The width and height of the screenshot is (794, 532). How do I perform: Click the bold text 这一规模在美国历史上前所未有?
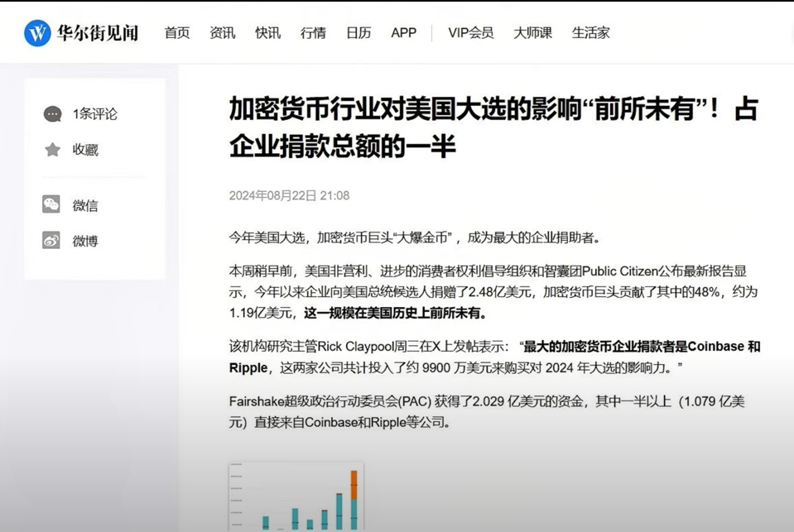click(x=396, y=313)
